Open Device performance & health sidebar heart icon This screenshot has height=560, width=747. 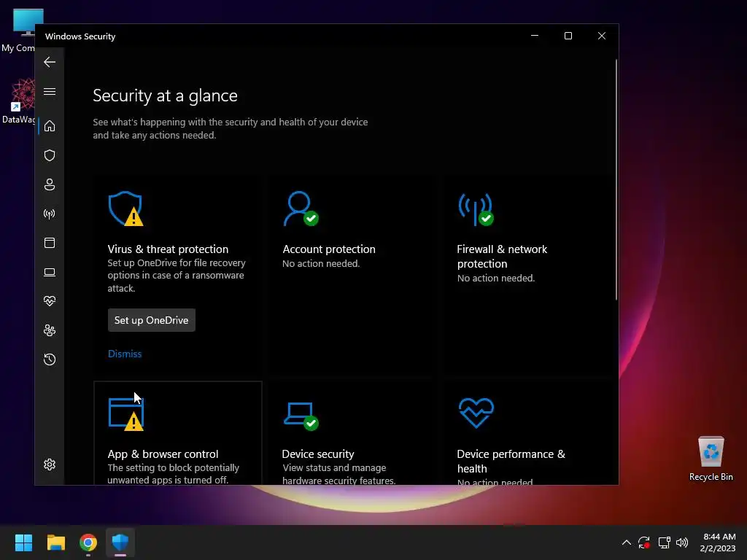click(x=50, y=301)
